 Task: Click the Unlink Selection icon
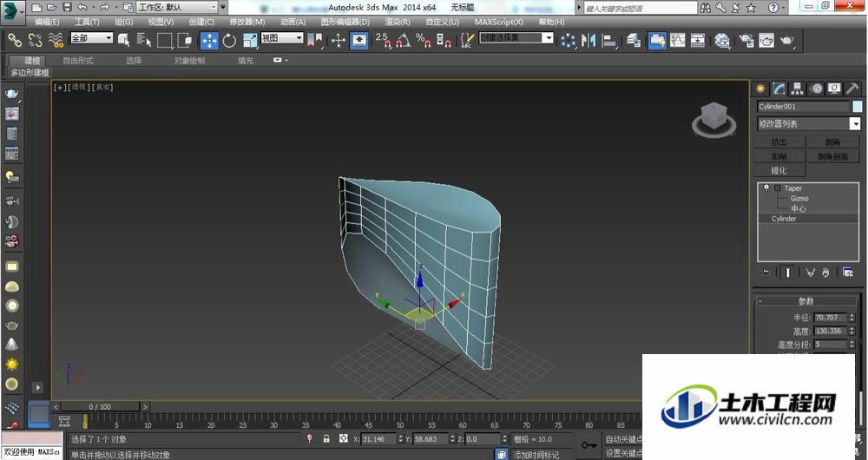(x=36, y=40)
